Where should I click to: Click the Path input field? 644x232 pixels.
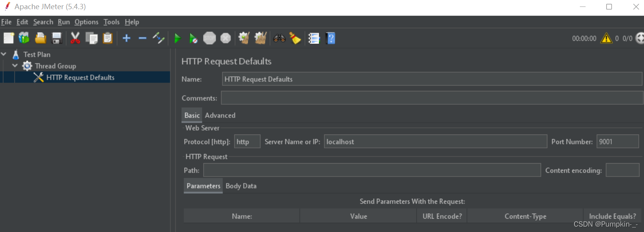[x=372, y=170]
